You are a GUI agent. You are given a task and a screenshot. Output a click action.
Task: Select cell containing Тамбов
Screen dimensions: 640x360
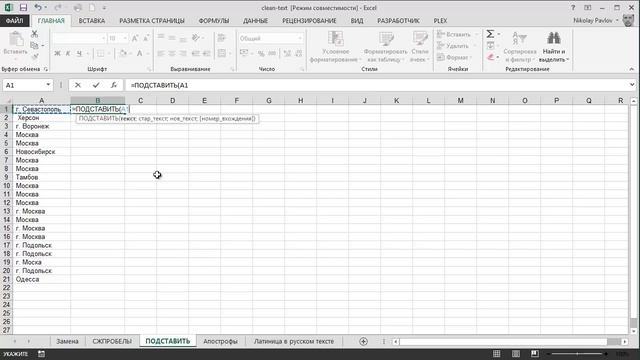click(41, 177)
